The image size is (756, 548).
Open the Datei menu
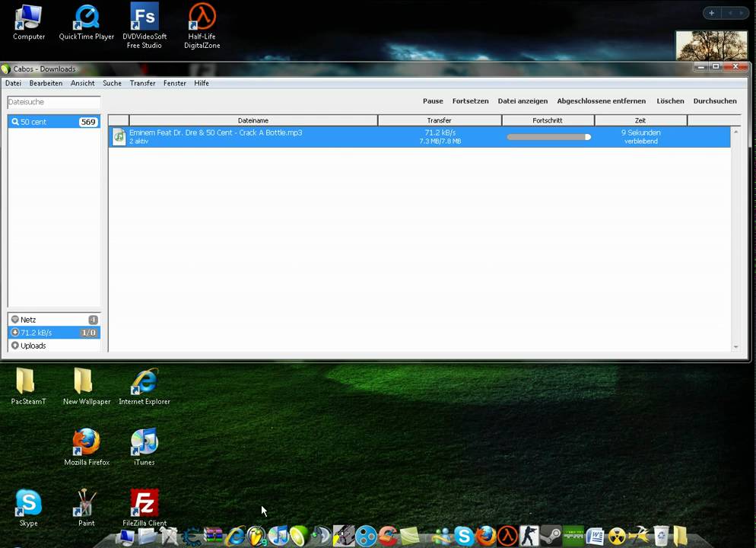(13, 83)
